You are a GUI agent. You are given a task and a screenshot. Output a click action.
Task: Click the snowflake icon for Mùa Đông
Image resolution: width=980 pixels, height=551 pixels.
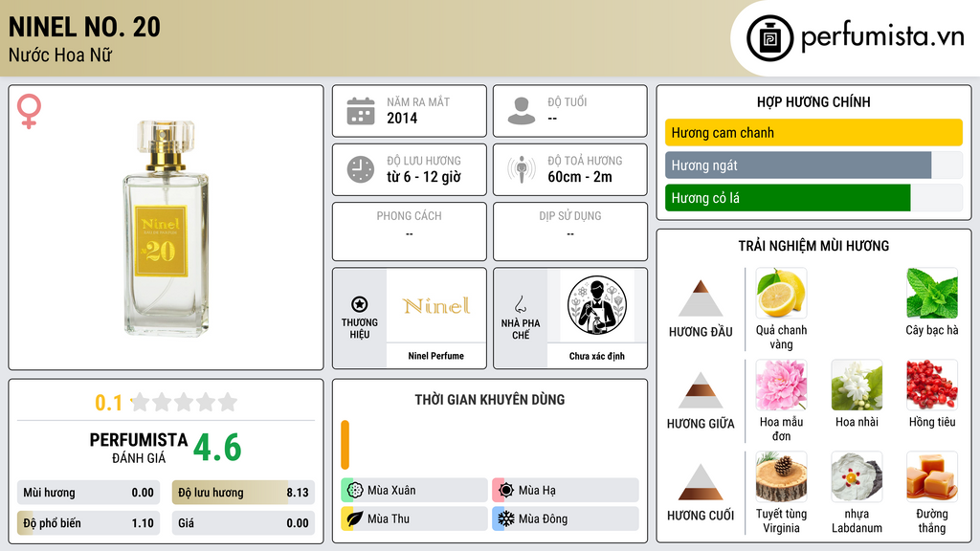click(x=506, y=518)
